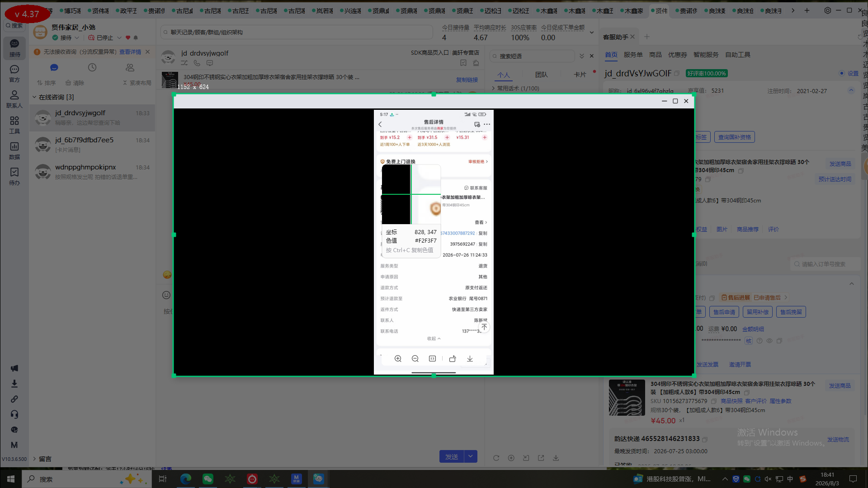Click the eye icon to reveal masked info

[769, 341]
